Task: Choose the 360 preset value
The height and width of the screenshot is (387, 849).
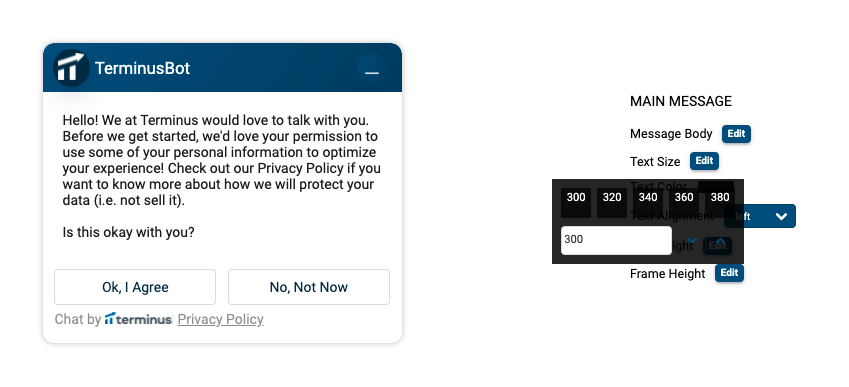Action: 684,202
